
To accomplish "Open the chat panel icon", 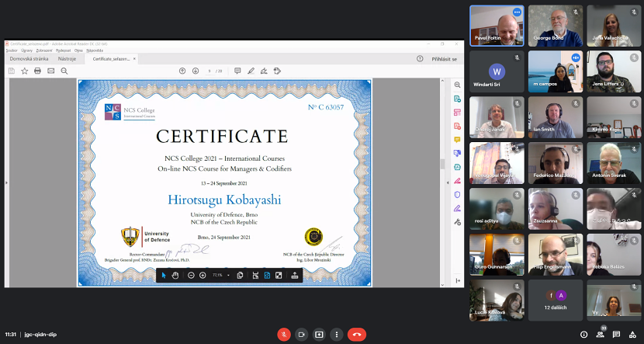I will [616, 335].
